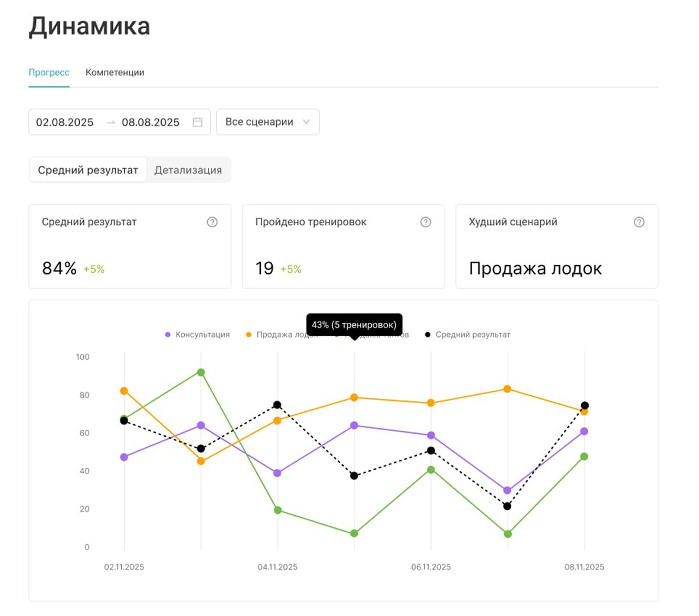Click black average point on 08.11.2025

pos(585,405)
